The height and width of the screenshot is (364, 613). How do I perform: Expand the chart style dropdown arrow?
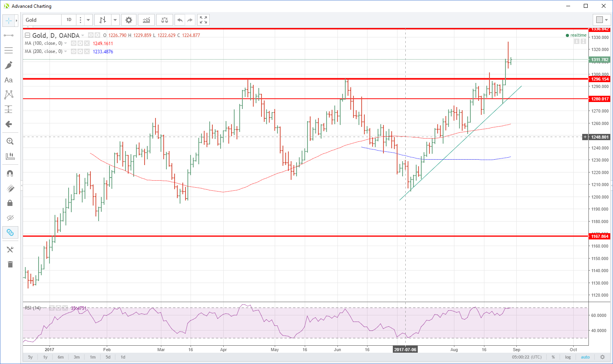[x=115, y=20]
